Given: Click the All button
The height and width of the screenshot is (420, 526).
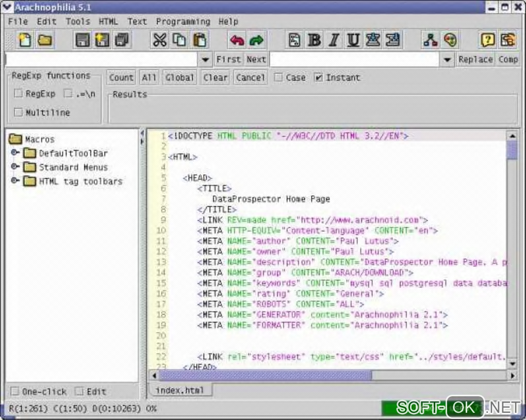Looking at the screenshot, I should (x=149, y=77).
